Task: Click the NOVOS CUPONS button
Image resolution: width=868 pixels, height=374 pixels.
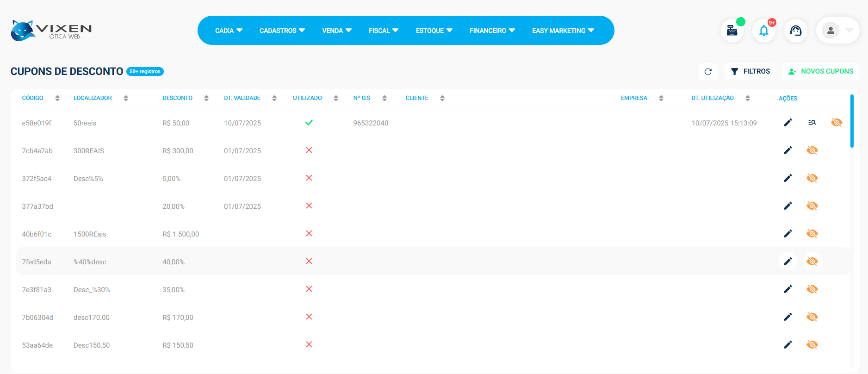Action: point(821,71)
